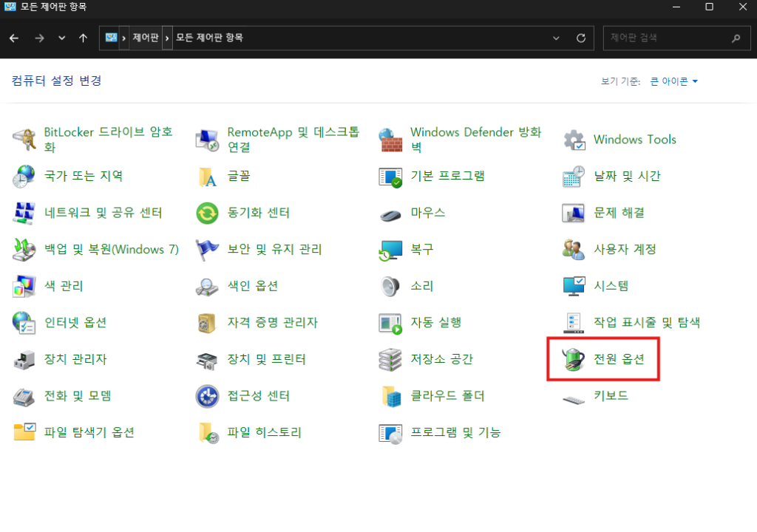Image resolution: width=757 pixels, height=532 pixels.
Task: Open the 프로그램 및 기능 link
Action: tap(455, 432)
